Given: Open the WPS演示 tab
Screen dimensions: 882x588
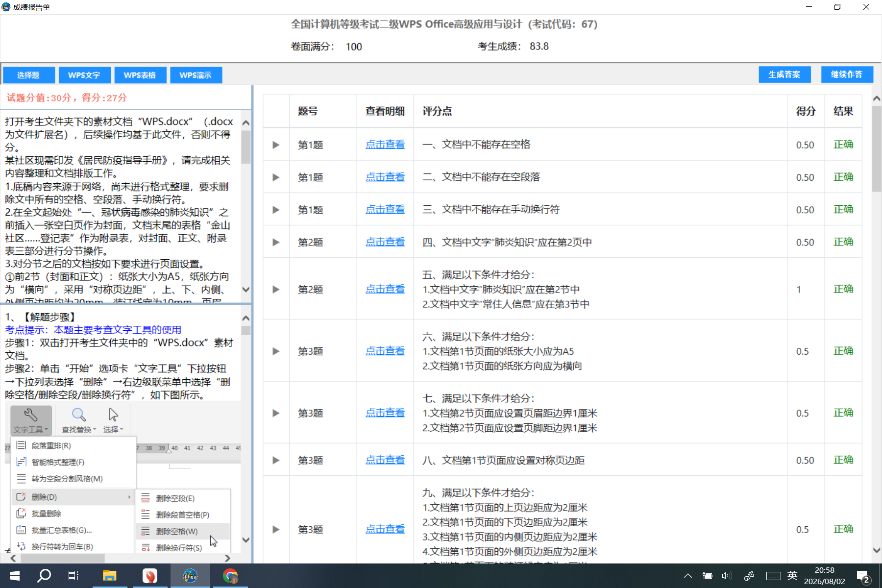Looking at the screenshot, I should [x=196, y=75].
